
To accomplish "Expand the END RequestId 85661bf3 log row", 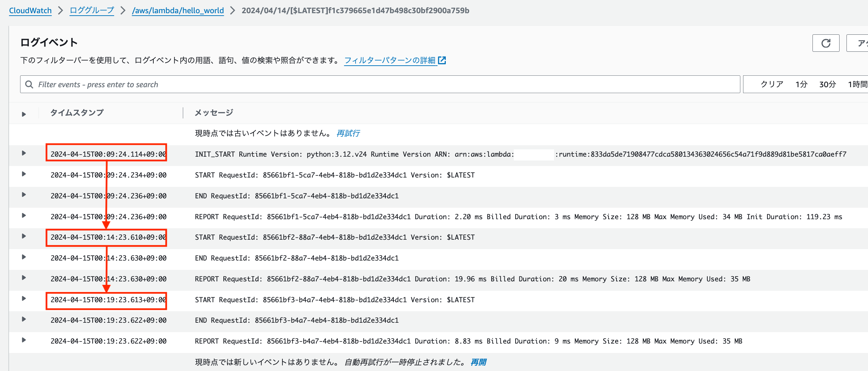I will [x=24, y=320].
